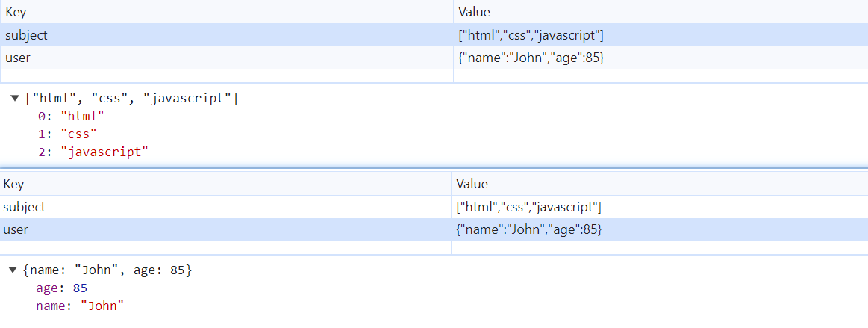Collapse the {name: "John", age: 85} object preview
Screen dimensions: 868x328
point(13,270)
